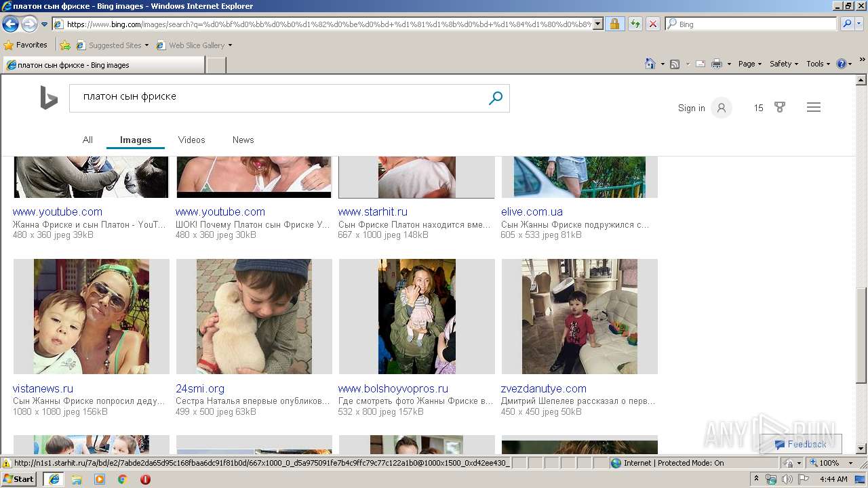Click the Sign in link

click(x=691, y=108)
